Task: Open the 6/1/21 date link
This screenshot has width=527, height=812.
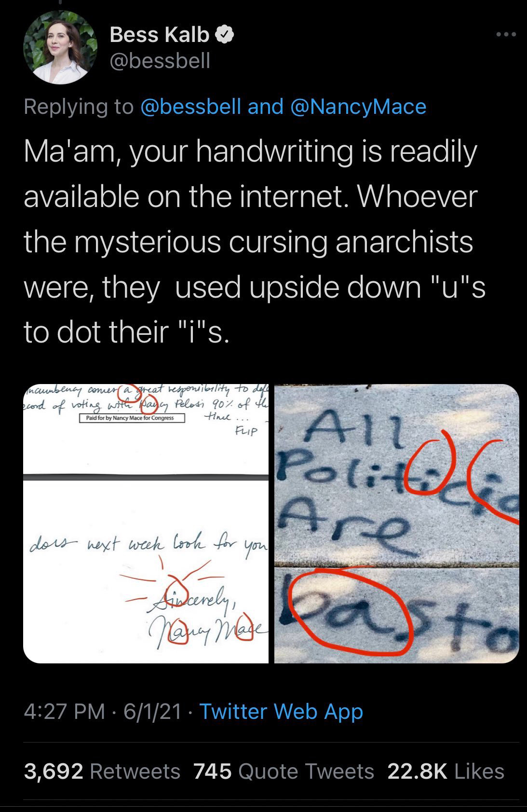Action: (153, 712)
